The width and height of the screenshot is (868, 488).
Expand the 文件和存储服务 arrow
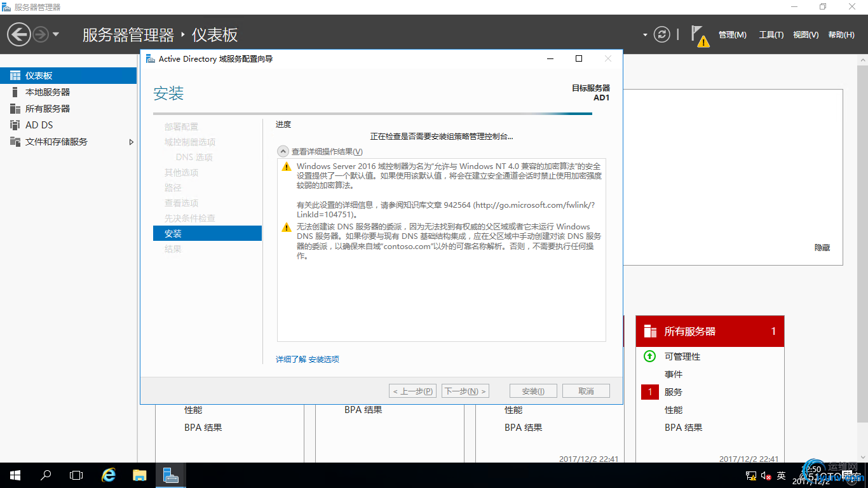(x=132, y=142)
